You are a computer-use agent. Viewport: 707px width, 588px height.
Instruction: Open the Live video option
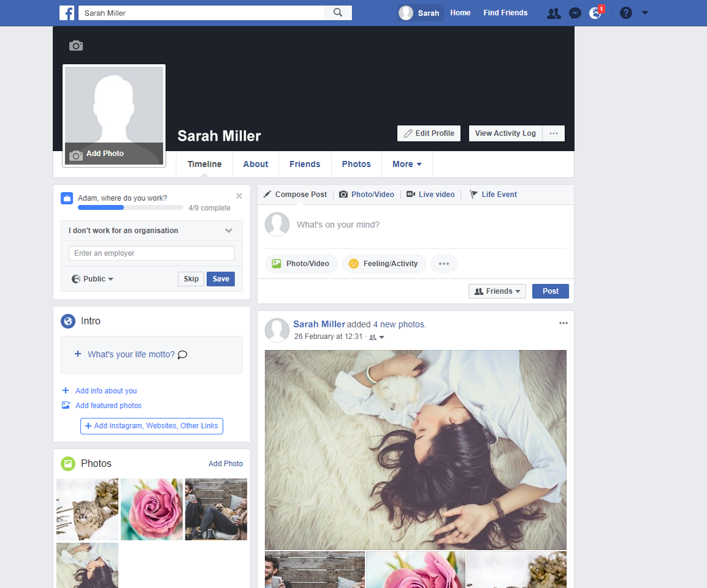pos(430,194)
